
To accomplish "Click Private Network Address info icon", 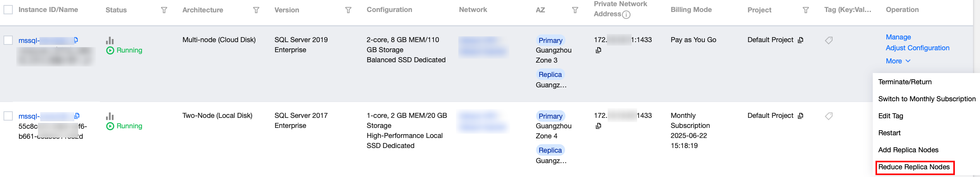I will coord(626,15).
